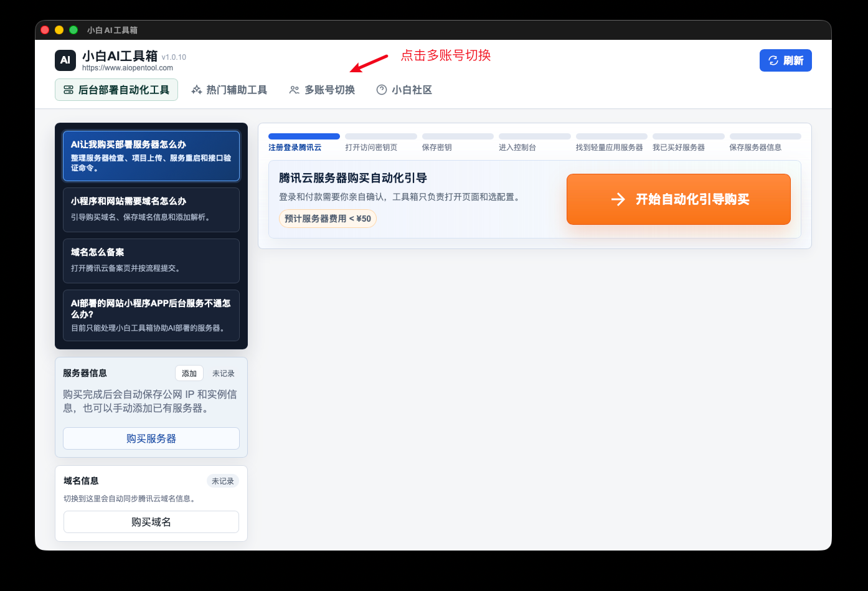Click the server icon beside 后台部署自动化工具
The height and width of the screenshot is (591, 868).
pos(68,90)
